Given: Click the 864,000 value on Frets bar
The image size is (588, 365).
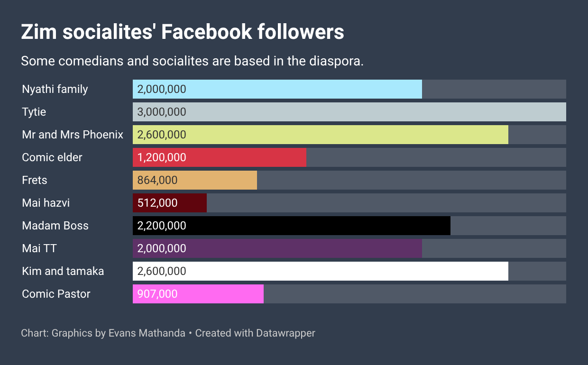Looking at the screenshot, I should click(x=157, y=180).
